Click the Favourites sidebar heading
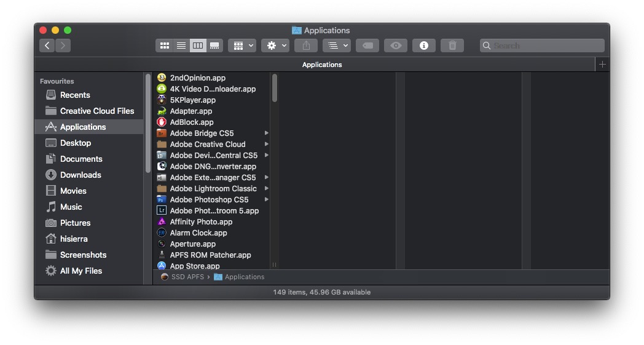Screen dimensions: 644x345 point(57,81)
